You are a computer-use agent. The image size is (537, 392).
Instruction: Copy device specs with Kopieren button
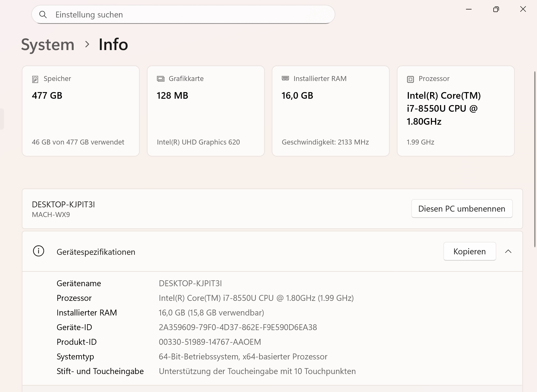pyautogui.click(x=470, y=251)
